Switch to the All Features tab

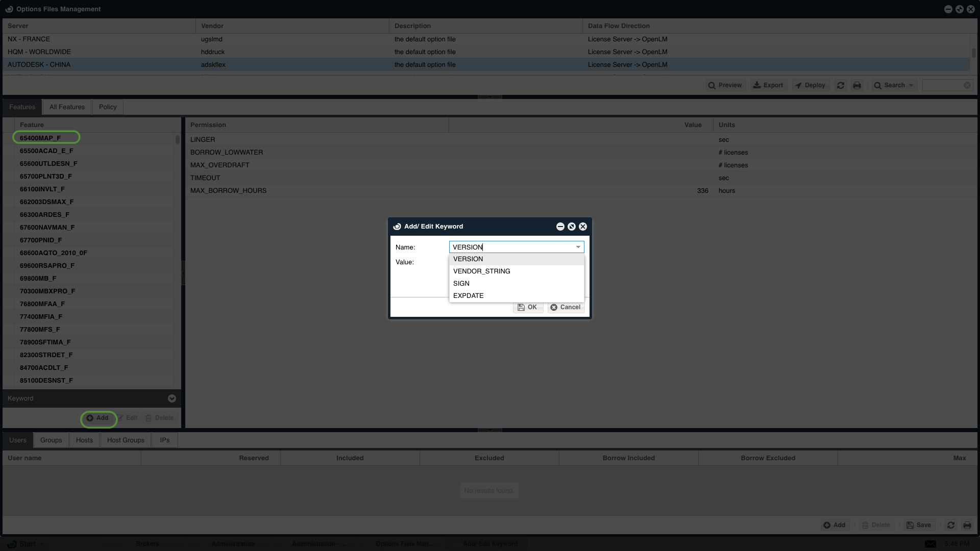pos(67,107)
